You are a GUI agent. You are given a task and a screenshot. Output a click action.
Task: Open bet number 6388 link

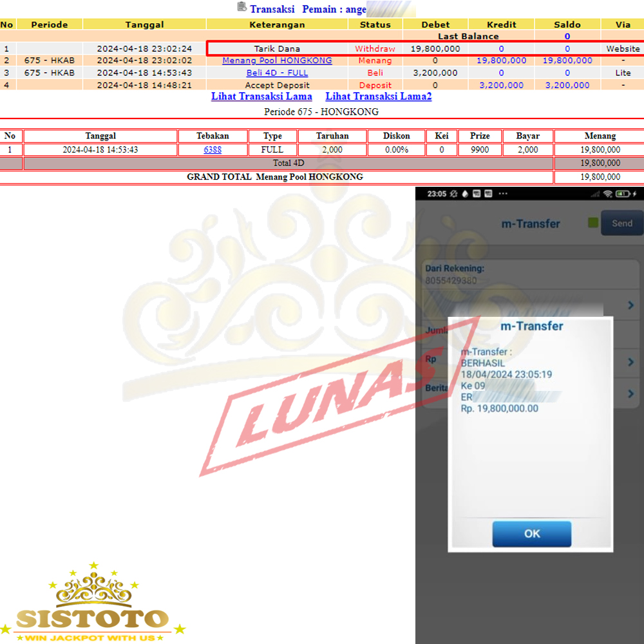tap(213, 150)
